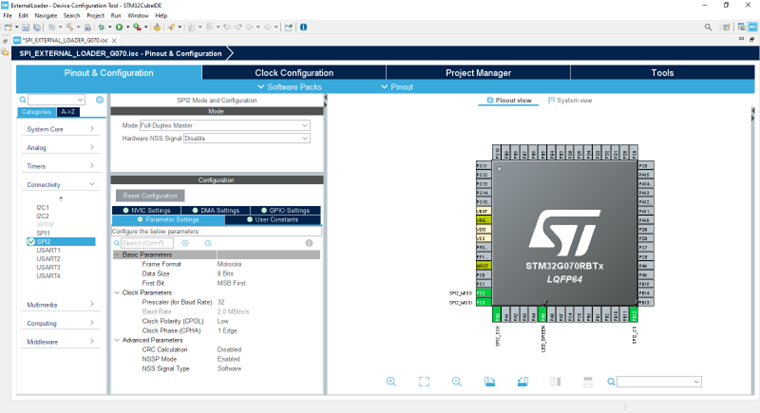Click the fit-to-screen pinout icon
The width and height of the screenshot is (760, 413).
coord(424,382)
